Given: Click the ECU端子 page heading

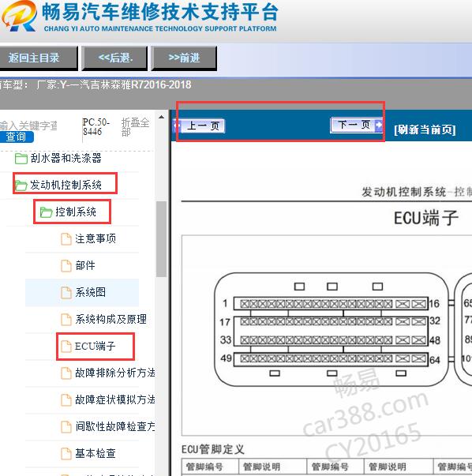Looking at the screenshot, I should point(426,218).
